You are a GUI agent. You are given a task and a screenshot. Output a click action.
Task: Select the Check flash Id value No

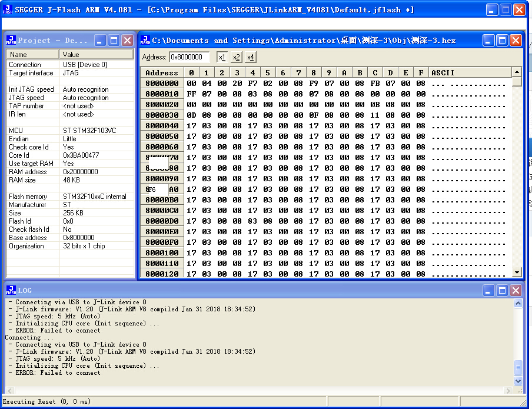click(67, 230)
